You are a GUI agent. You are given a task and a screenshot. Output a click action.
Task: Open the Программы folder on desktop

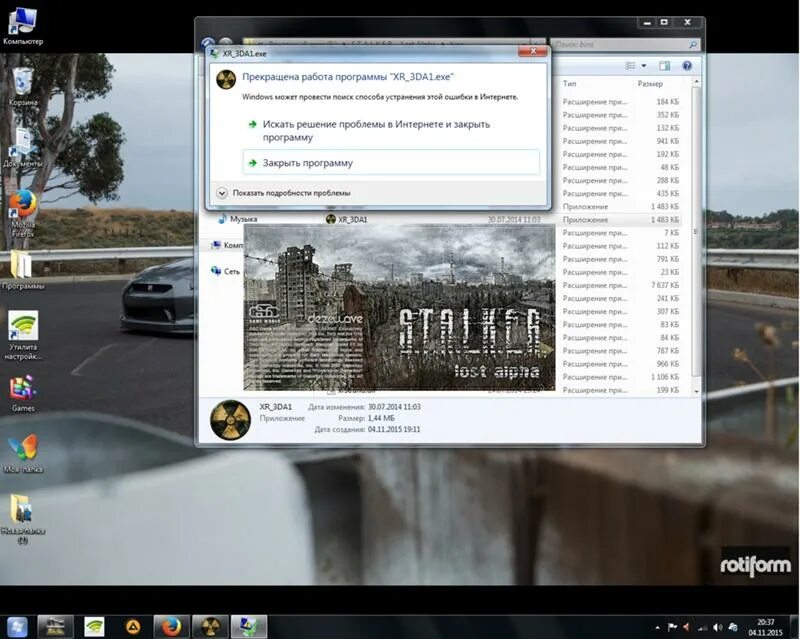coord(22,271)
